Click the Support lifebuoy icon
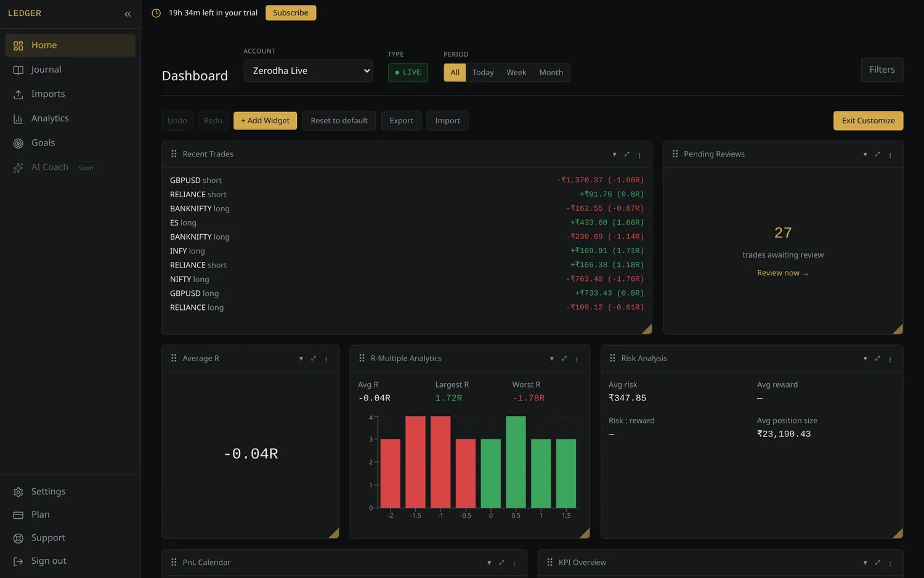This screenshot has height=578, width=924. pyautogui.click(x=18, y=538)
